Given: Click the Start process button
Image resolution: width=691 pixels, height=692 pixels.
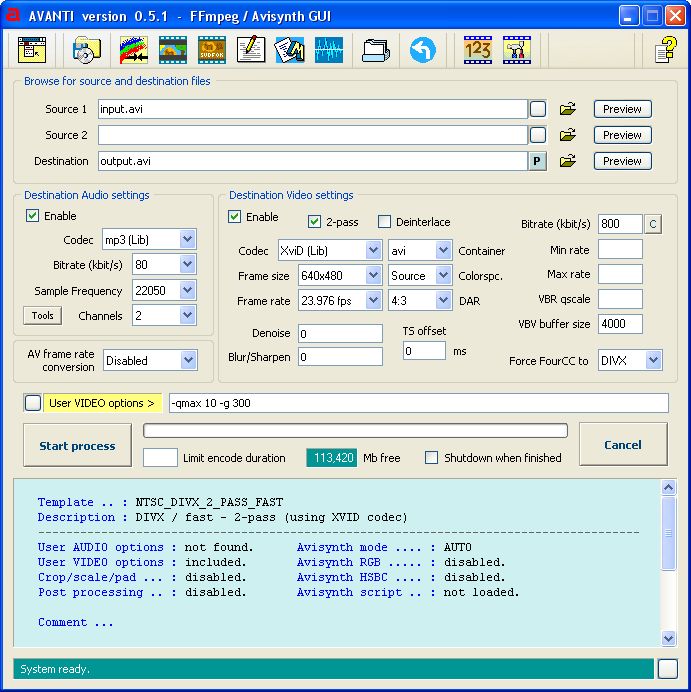Looking at the screenshot, I should click(77, 445).
